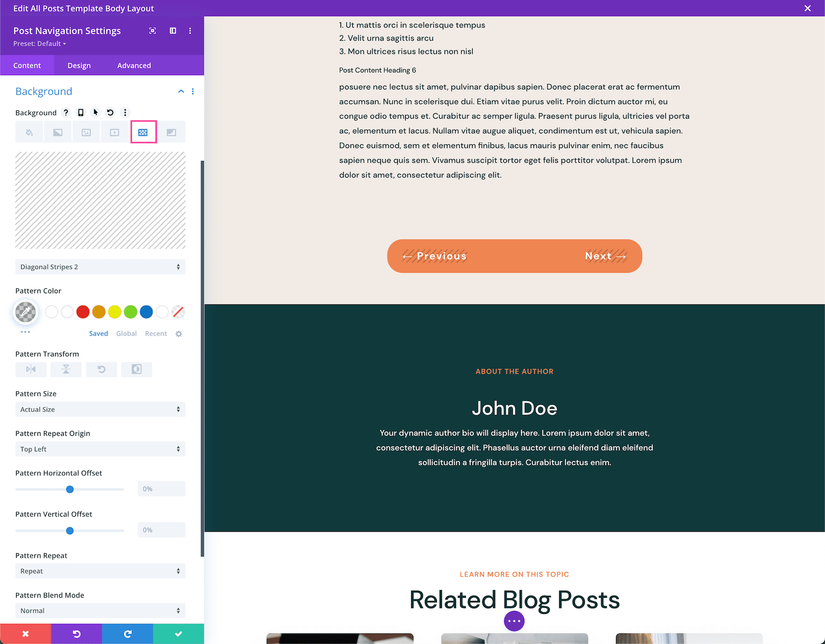The width and height of the screenshot is (825, 644).
Task: Save changes with the green checkmark button
Action: tap(178, 633)
